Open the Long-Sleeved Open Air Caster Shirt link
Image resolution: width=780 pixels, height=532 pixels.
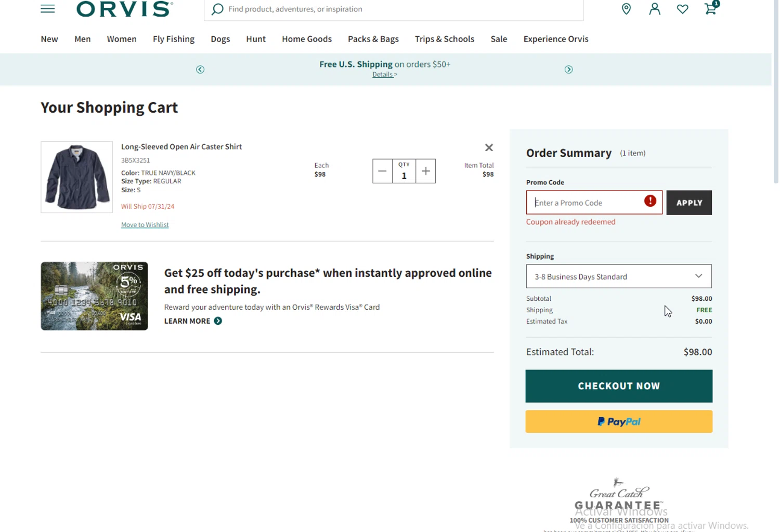181,147
